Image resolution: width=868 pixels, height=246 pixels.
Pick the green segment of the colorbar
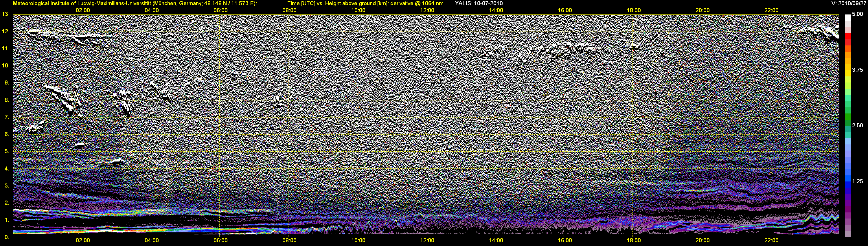point(847,117)
